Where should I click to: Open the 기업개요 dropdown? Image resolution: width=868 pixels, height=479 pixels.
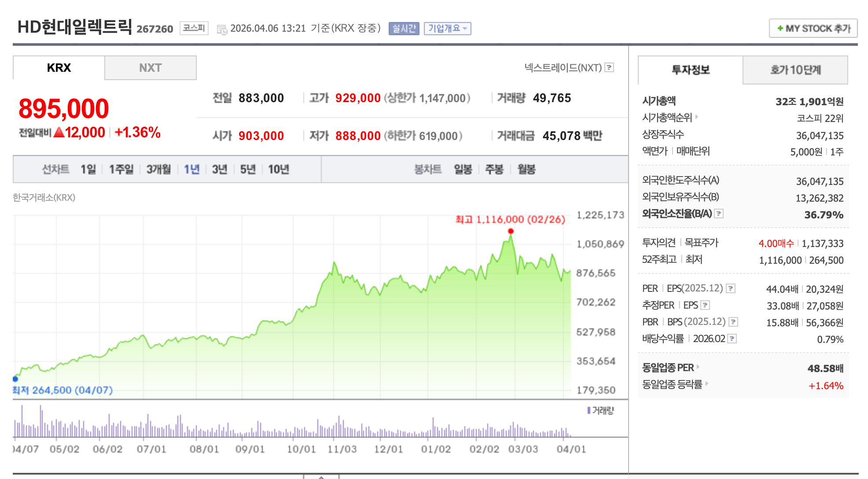pos(447,29)
